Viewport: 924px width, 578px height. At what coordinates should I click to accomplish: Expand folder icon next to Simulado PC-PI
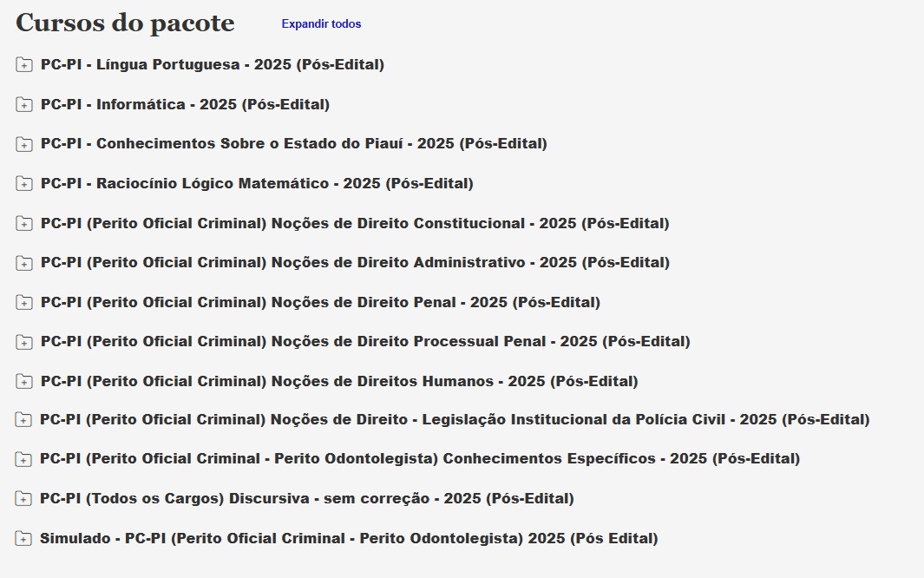(24, 539)
